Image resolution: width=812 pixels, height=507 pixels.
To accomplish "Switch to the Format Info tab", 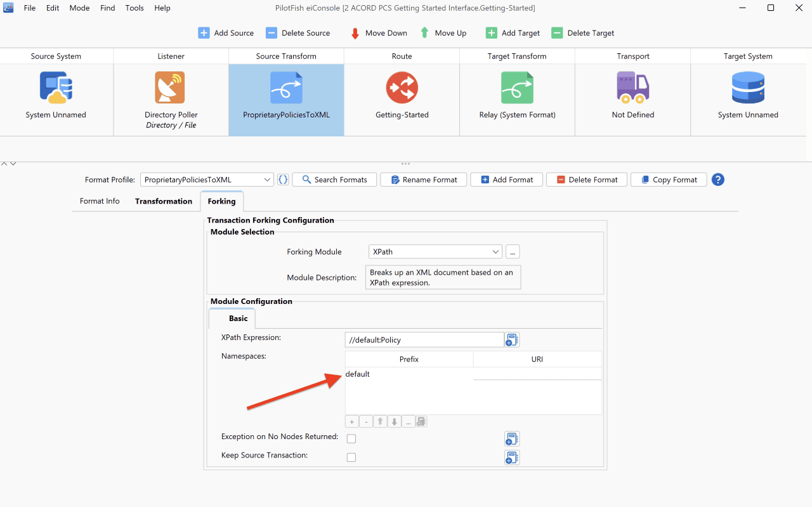I will click(x=100, y=201).
